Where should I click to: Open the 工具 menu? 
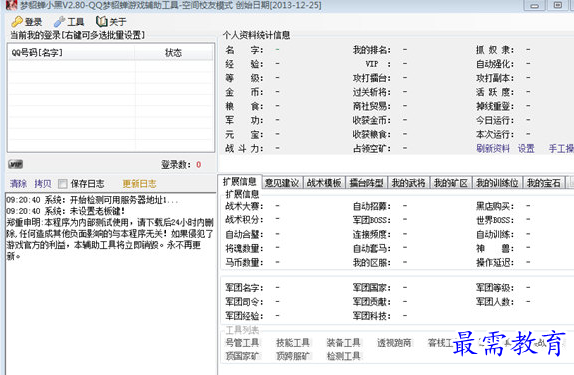pyautogui.click(x=69, y=22)
